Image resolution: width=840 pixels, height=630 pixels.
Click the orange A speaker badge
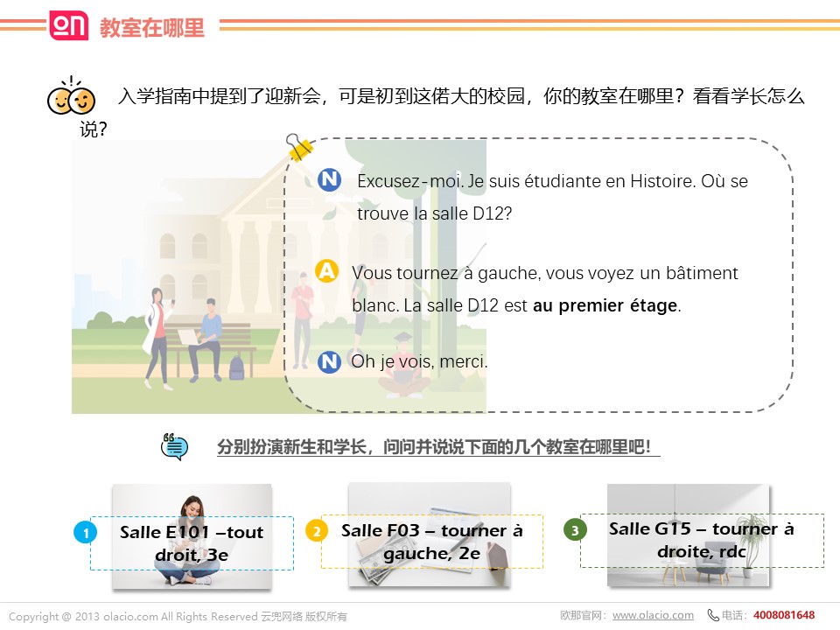point(327,272)
